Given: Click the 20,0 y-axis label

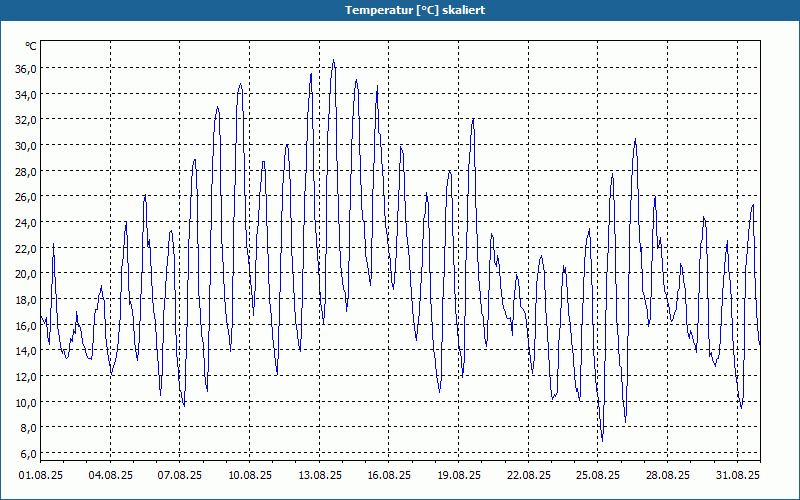Looking at the screenshot, I should tap(26, 274).
